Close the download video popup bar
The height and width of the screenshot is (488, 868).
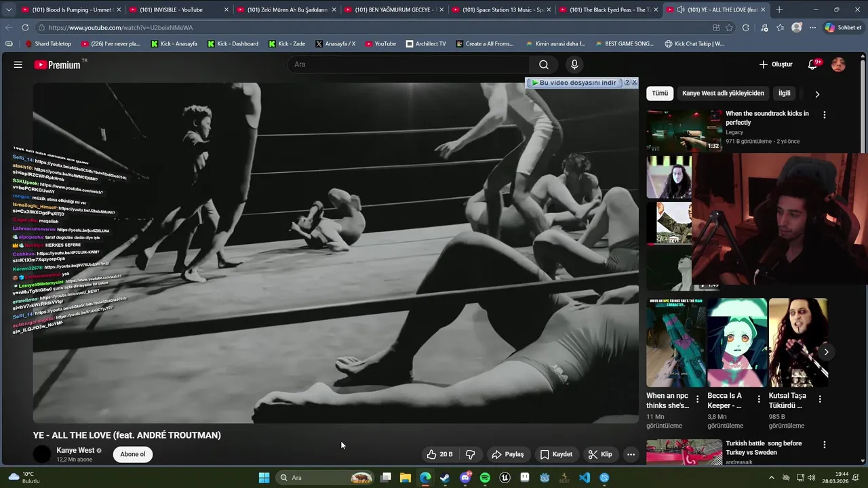point(634,83)
